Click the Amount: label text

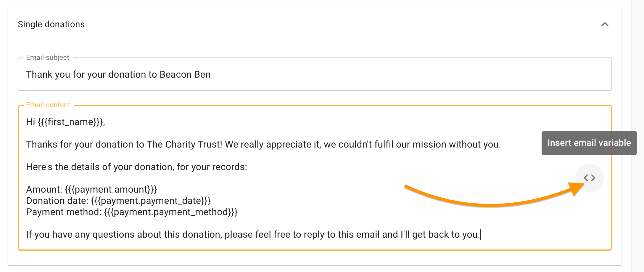click(44, 189)
